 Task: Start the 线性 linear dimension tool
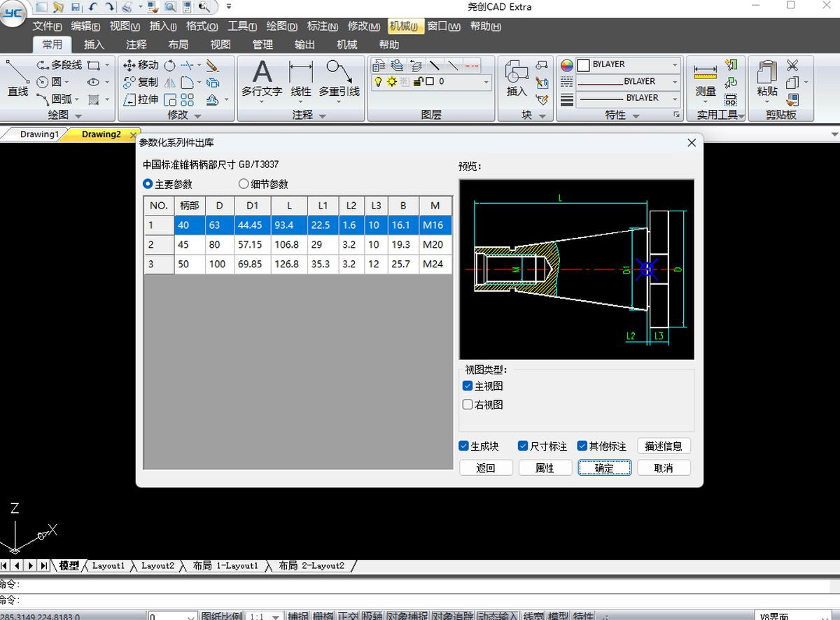click(301, 78)
